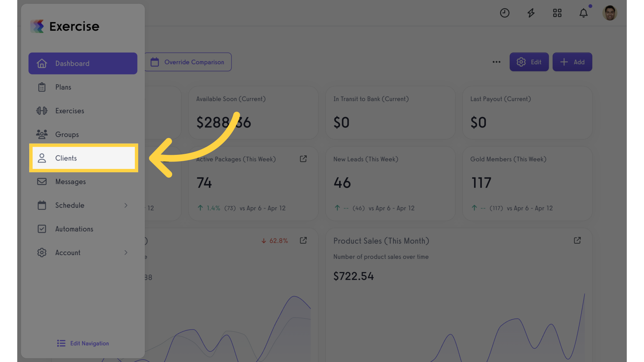Open Product Sales widget external link icon
Viewport: 644px width, 362px height.
[577, 241]
